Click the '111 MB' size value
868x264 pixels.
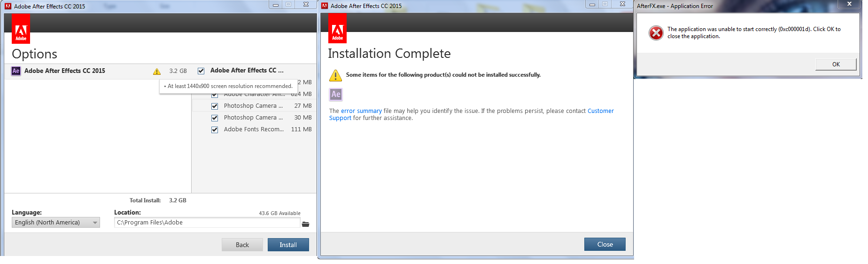point(302,129)
